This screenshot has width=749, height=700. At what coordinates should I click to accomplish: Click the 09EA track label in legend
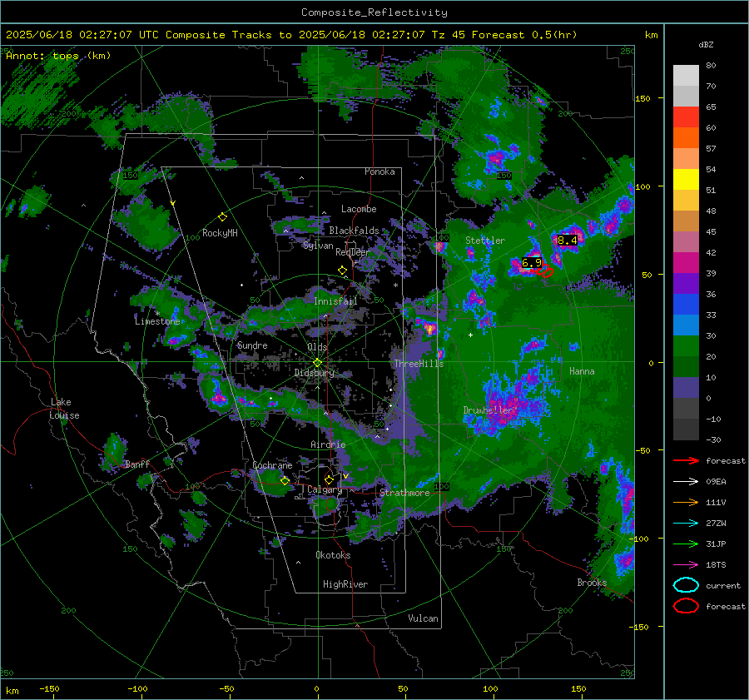pos(716,482)
